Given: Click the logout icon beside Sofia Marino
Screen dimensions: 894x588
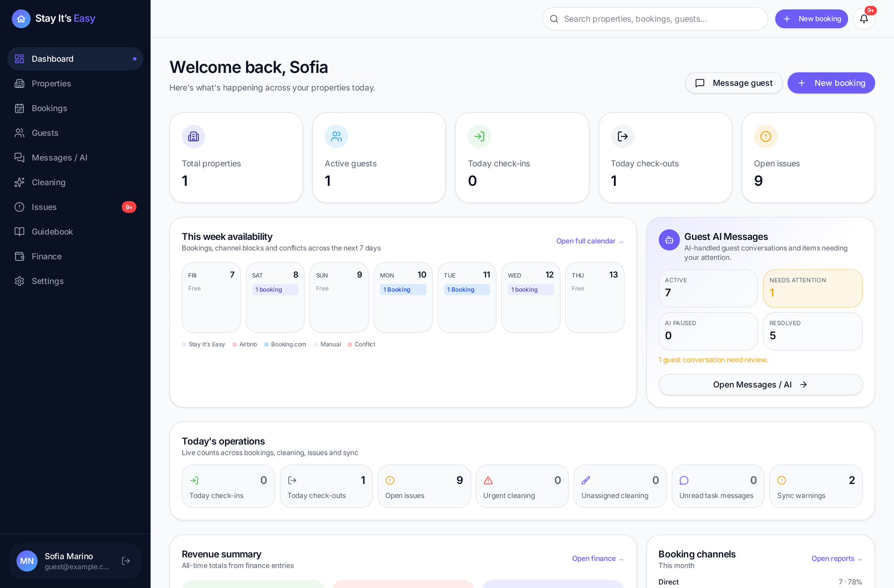Looking at the screenshot, I should pos(126,561).
